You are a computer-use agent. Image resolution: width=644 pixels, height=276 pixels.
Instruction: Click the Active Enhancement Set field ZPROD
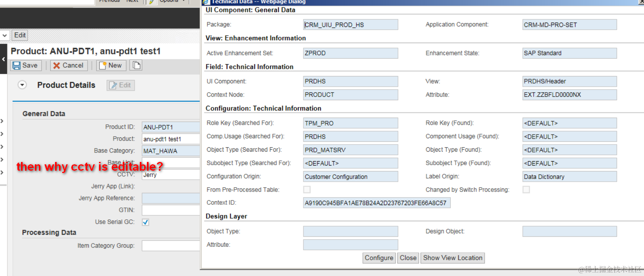pyautogui.click(x=351, y=53)
